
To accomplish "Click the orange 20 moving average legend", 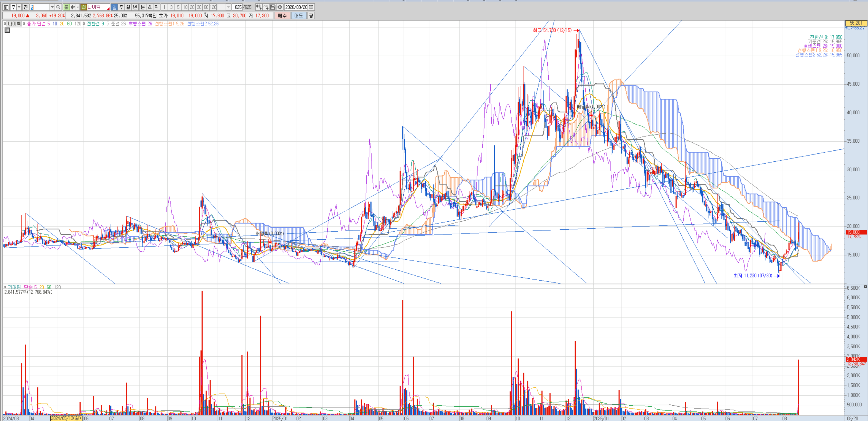I will [62, 24].
